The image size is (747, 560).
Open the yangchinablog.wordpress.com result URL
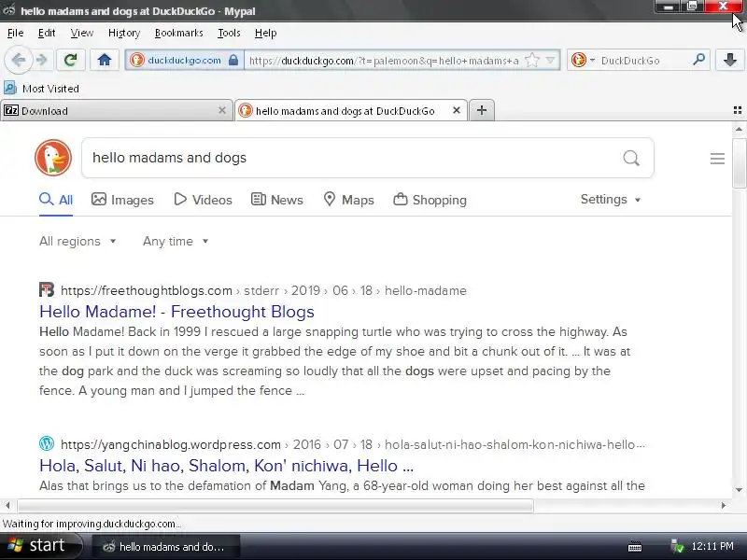click(353, 444)
